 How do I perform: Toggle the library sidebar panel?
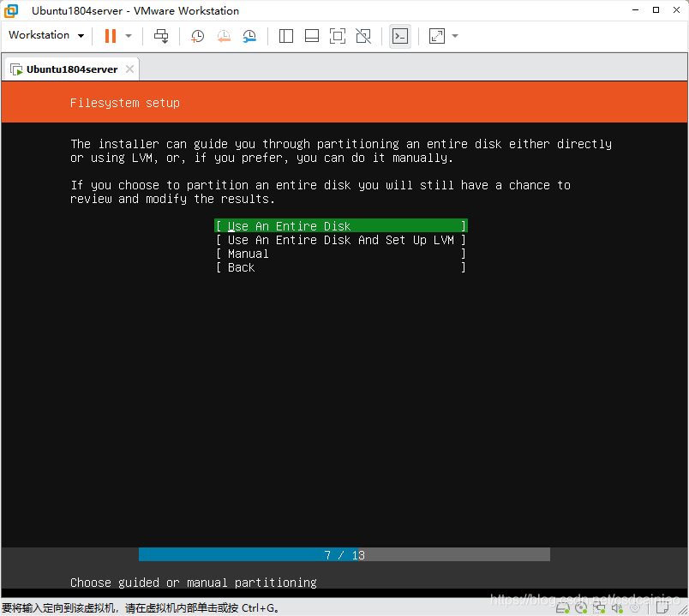(286, 36)
